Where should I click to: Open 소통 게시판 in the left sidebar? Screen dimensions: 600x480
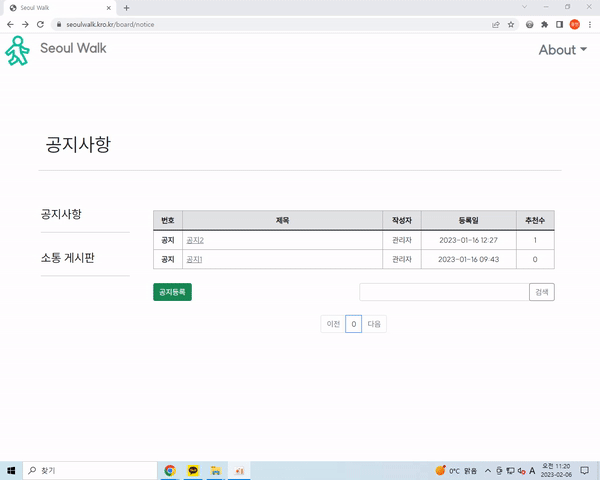67,258
